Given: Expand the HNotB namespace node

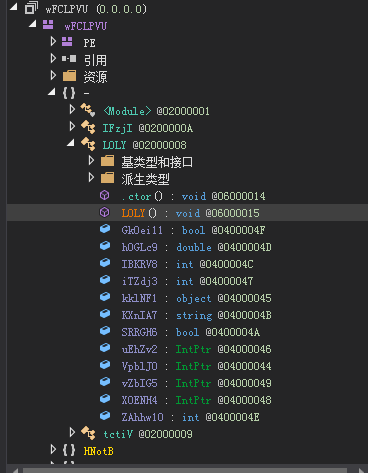Looking at the screenshot, I should (x=53, y=449).
